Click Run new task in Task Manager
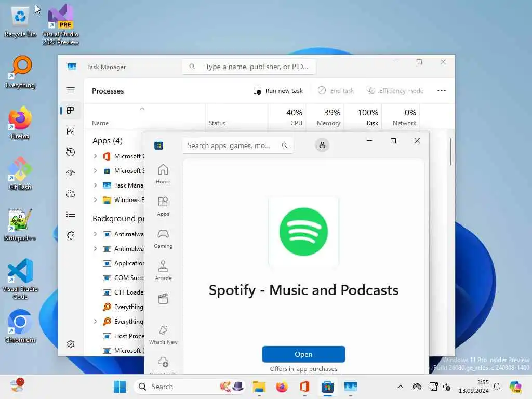This screenshot has width=532, height=399. pos(278,90)
